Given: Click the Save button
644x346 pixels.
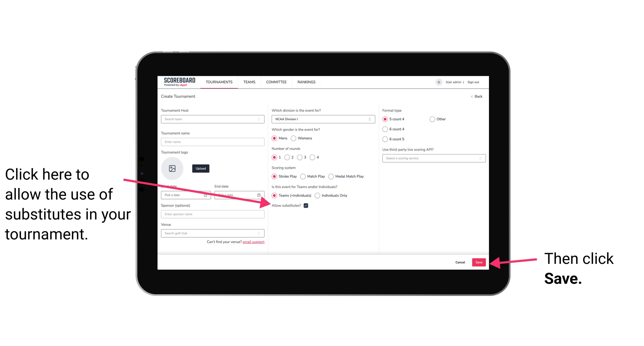Looking at the screenshot, I should coord(479,262).
